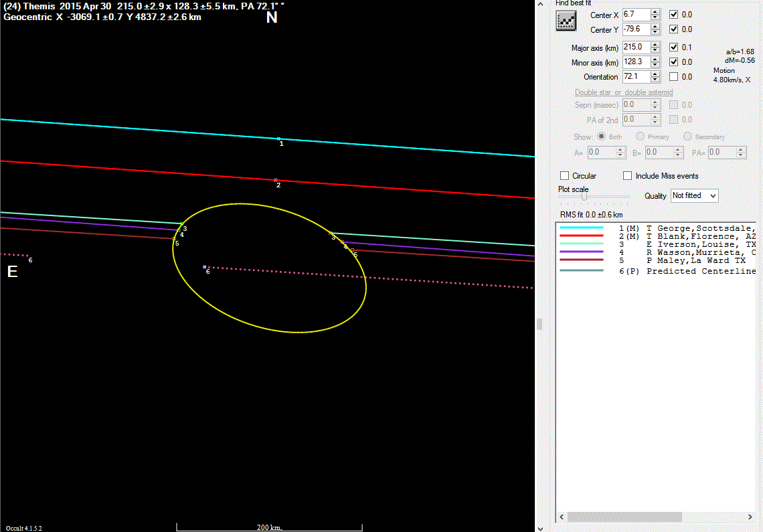The image size is (763, 532).
Task: Click the horizontal scrollbar left arrow in legend
Action: 562,517
